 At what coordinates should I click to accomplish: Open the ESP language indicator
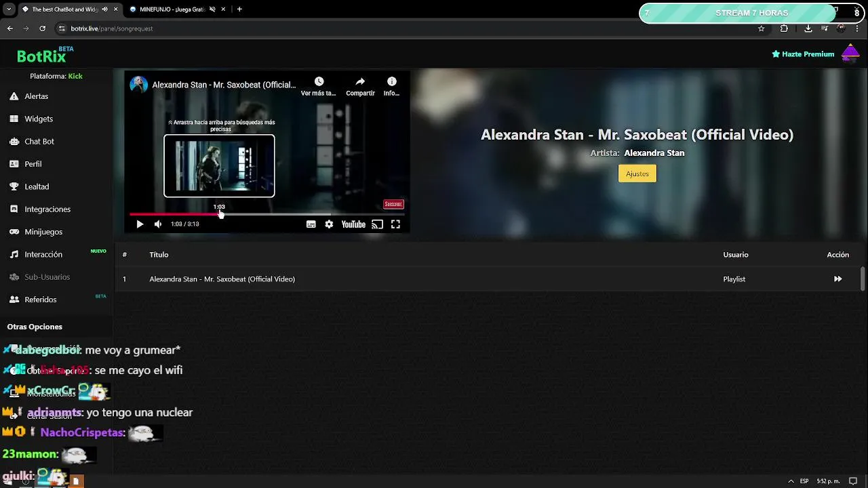tap(804, 481)
